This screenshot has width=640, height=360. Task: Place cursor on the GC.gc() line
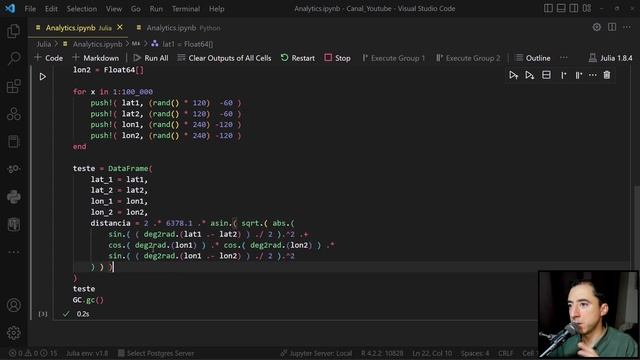click(x=88, y=300)
